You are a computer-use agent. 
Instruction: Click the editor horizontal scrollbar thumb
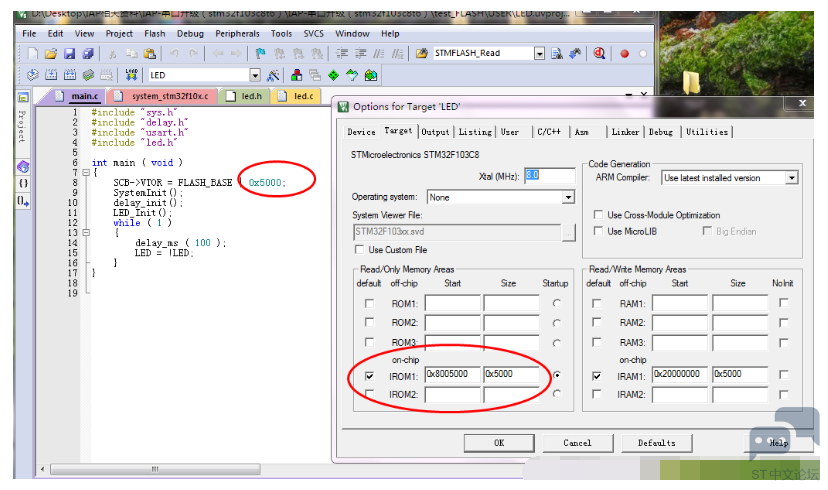(x=155, y=469)
